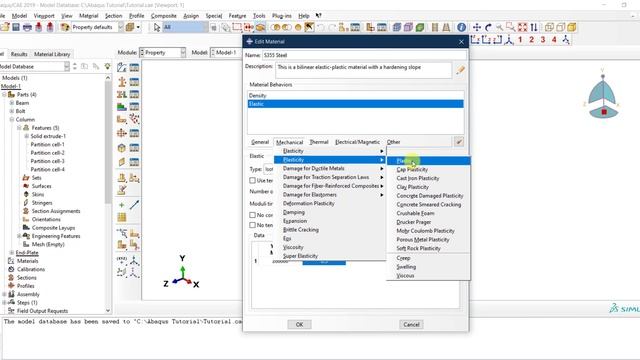The image size is (640, 360).
Task: Open the Thermal menu in Edit Material
Action: point(319,142)
